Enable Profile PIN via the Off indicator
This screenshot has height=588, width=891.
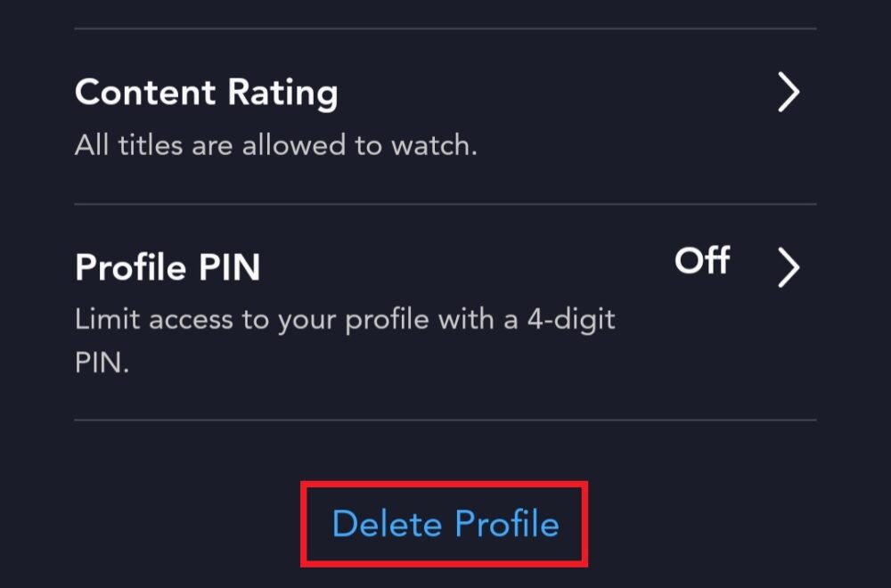(x=702, y=262)
